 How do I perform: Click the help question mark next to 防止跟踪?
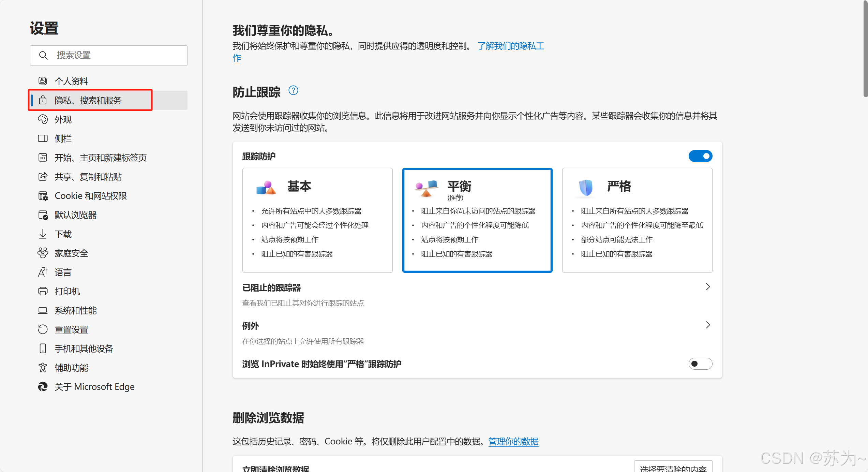coord(293,90)
